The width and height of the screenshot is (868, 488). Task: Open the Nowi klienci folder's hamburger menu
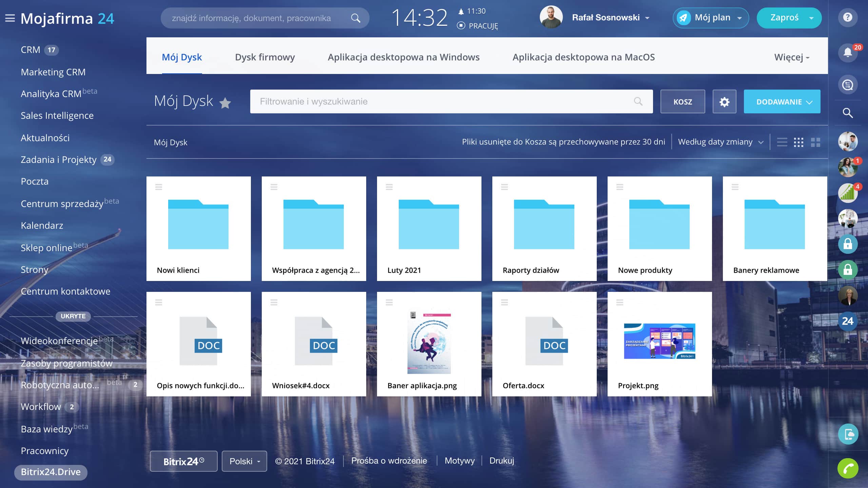click(159, 187)
